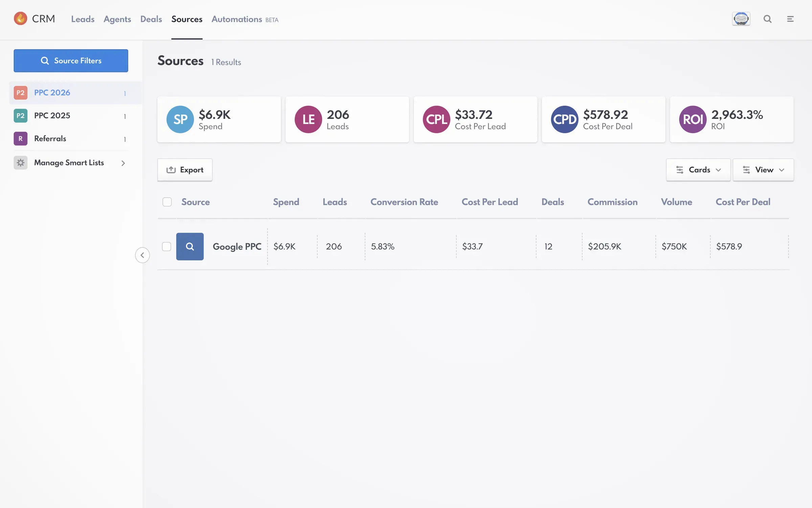Click the Source Filters button
This screenshot has height=508, width=812.
tap(71, 61)
